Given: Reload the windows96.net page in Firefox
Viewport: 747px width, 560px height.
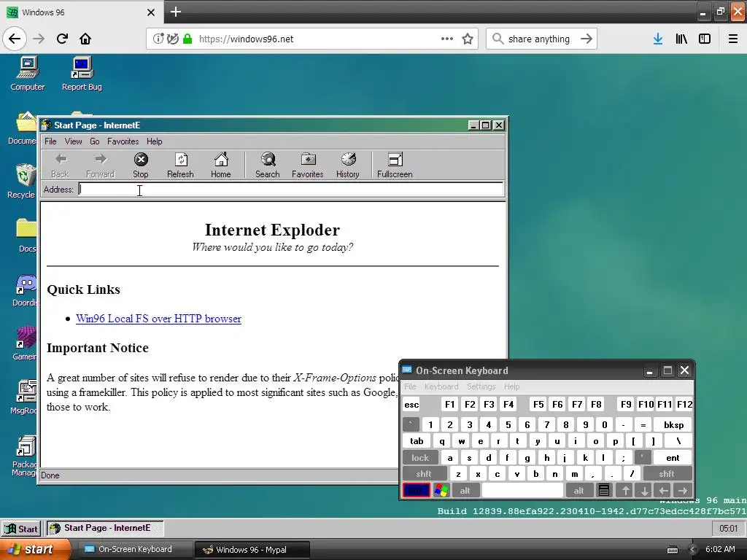Looking at the screenshot, I should [62, 39].
